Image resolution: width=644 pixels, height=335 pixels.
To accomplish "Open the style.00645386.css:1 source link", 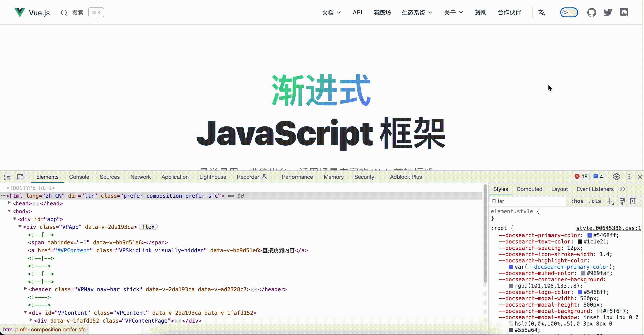I will click(608, 228).
